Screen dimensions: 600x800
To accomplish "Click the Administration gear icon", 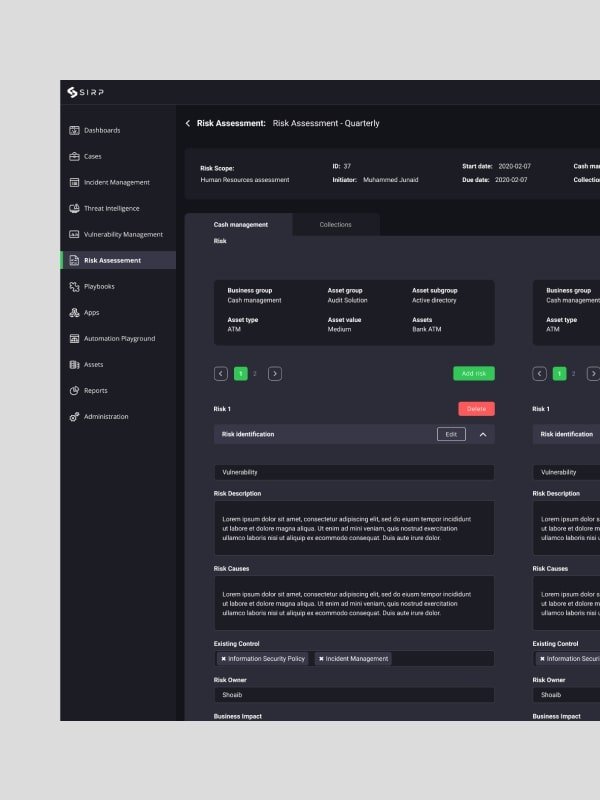I will click(x=74, y=417).
